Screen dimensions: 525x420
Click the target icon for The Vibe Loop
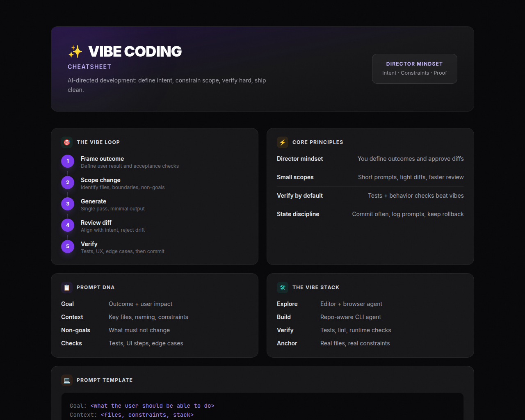pos(67,142)
